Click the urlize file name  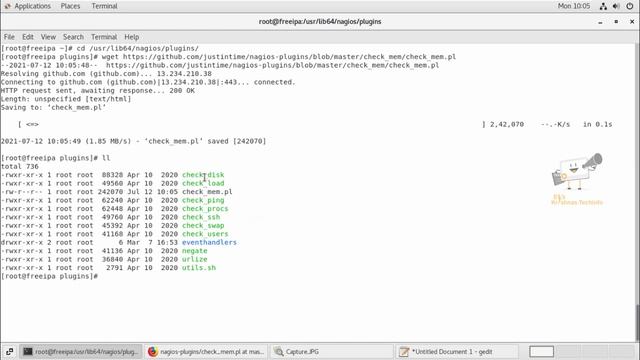194,259
